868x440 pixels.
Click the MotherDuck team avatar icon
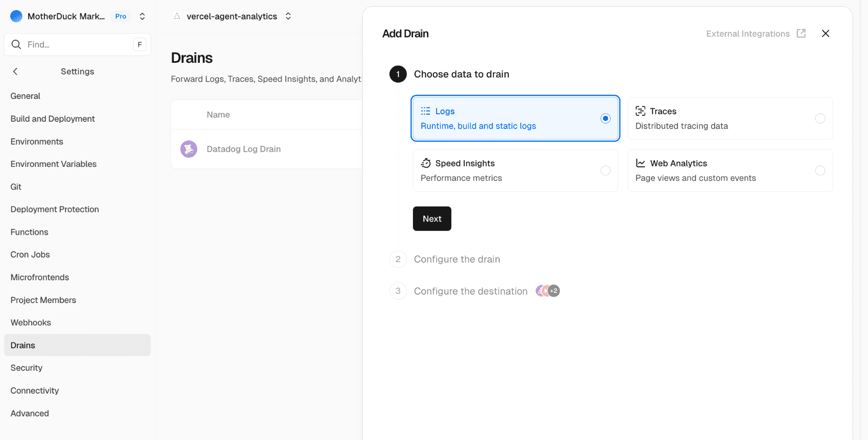(16, 16)
